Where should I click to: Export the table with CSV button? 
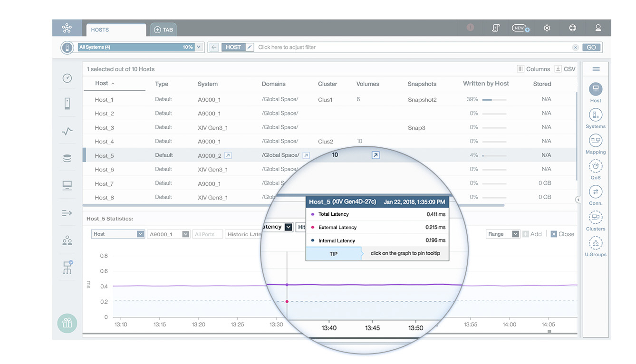click(565, 69)
